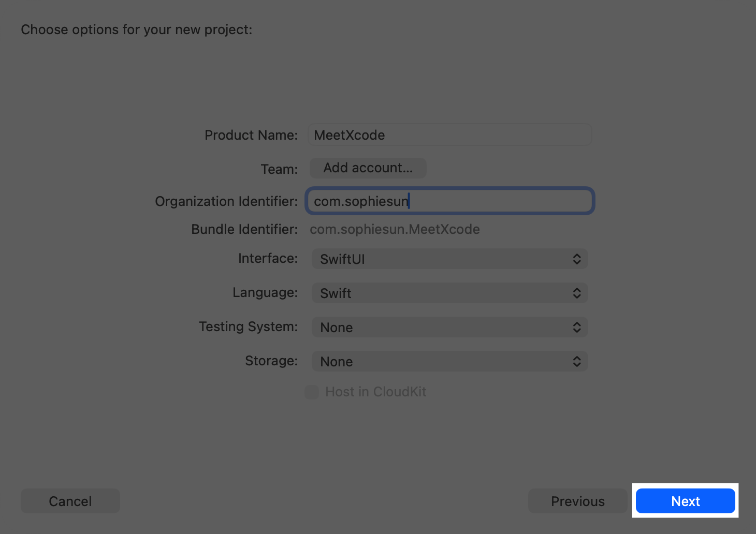This screenshot has width=756, height=534.
Task: Edit the Product Name field
Action: point(450,135)
